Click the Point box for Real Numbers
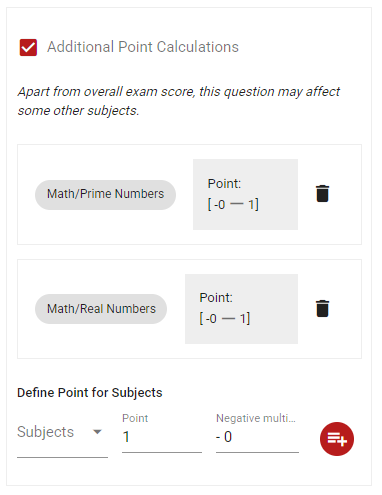Screen dimensions: 382x495 [241, 309]
